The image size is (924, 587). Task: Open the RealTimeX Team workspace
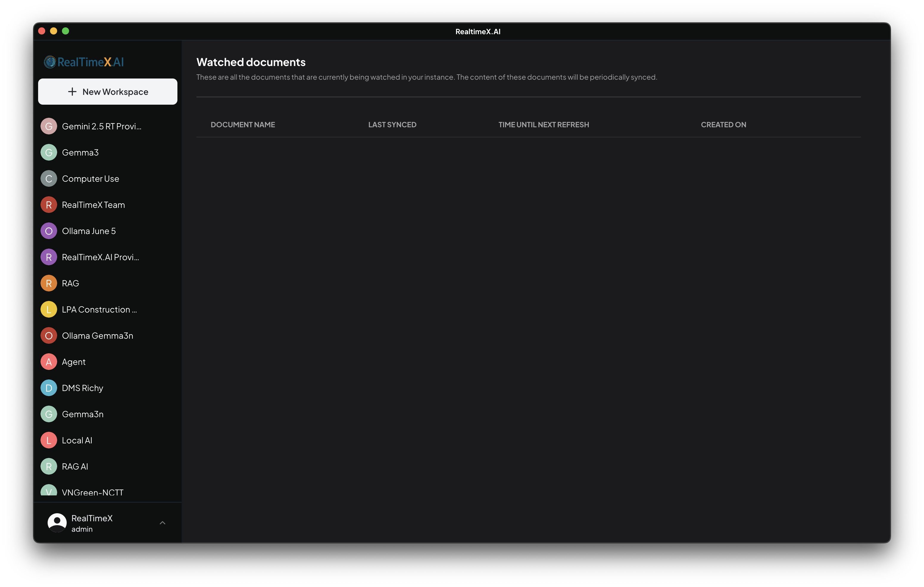(x=93, y=205)
